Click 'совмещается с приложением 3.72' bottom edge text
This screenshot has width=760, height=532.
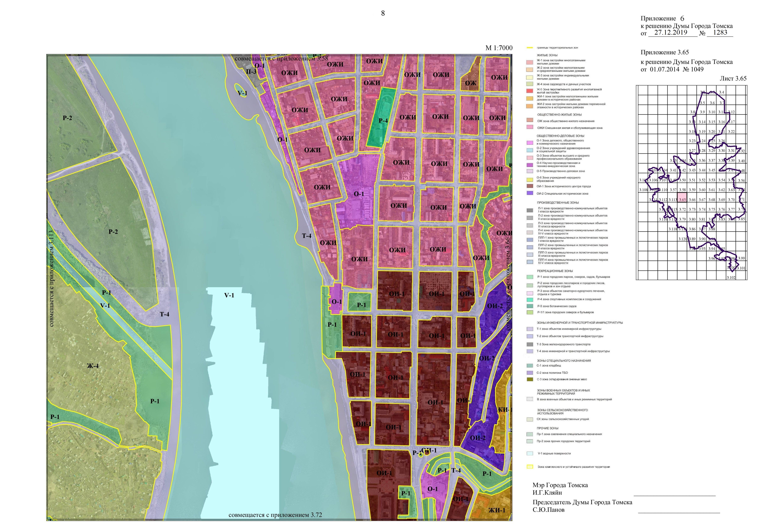275,515
